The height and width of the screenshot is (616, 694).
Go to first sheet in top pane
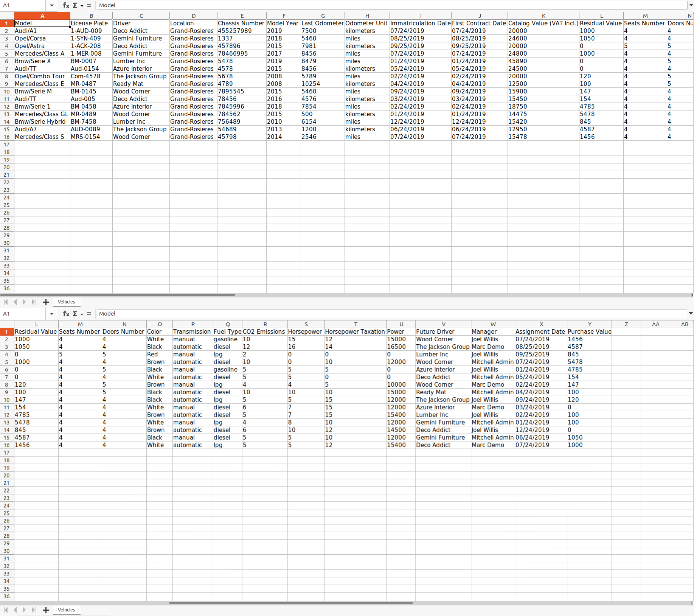click(x=6, y=302)
